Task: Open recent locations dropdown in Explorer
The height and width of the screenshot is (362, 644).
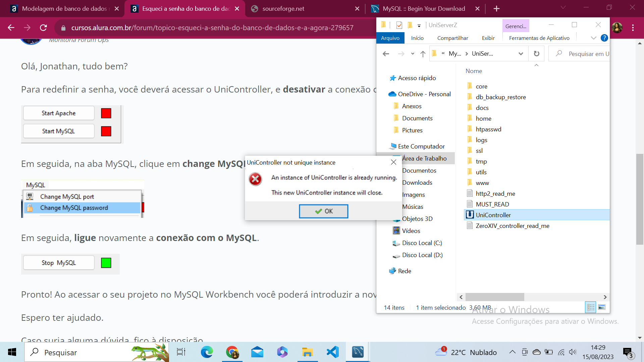Action: tap(412, 54)
